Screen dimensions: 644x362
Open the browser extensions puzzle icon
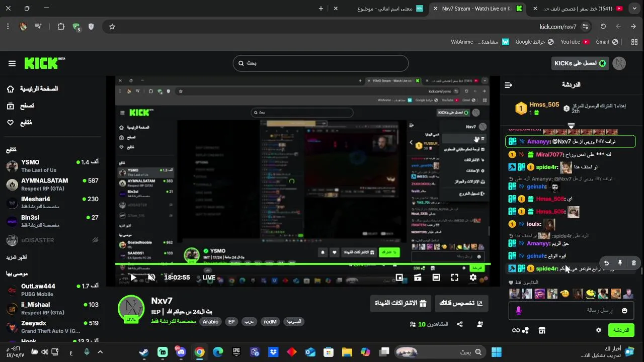[61, 27]
